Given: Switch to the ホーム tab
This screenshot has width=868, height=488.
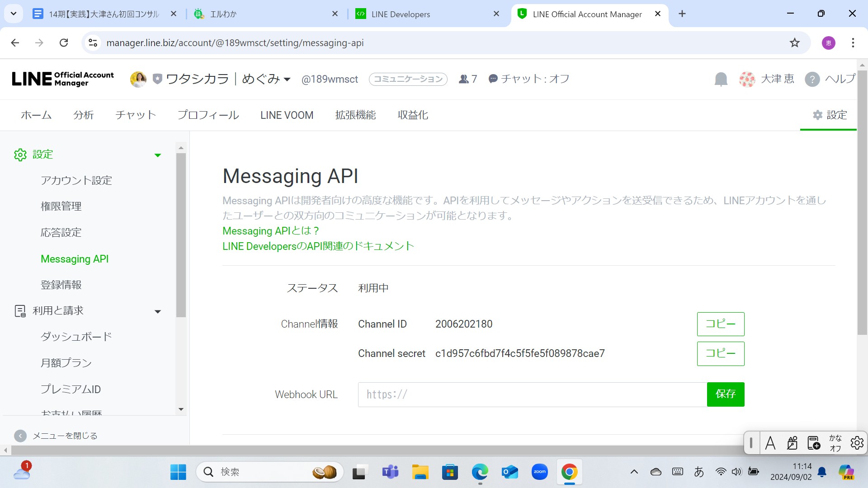Looking at the screenshot, I should point(36,115).
